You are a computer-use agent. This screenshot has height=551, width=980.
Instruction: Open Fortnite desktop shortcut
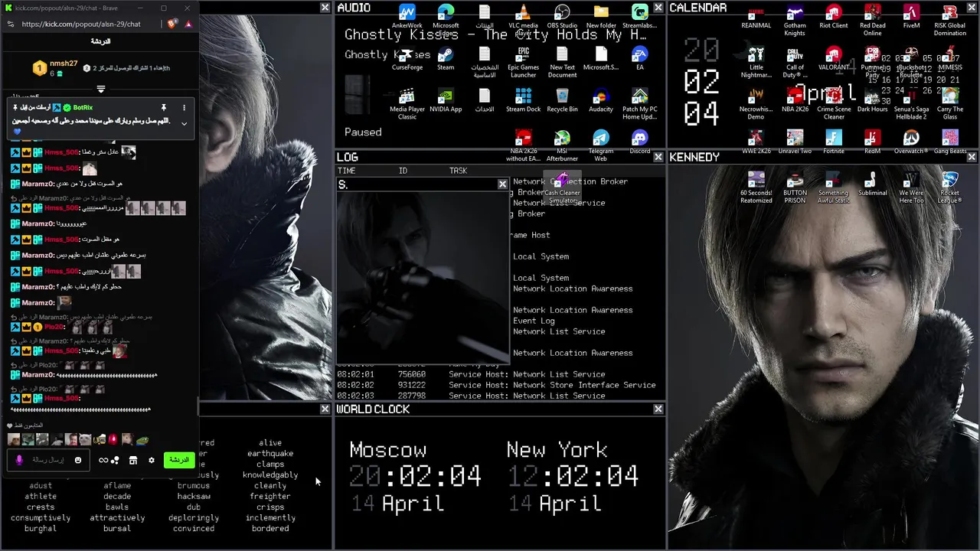click(x=834, y=142)
